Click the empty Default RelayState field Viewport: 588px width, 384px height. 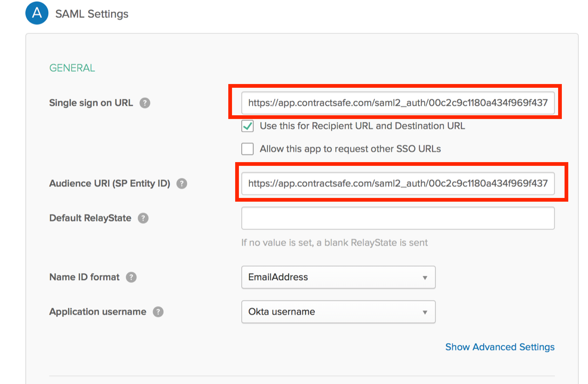click(398, 218)
